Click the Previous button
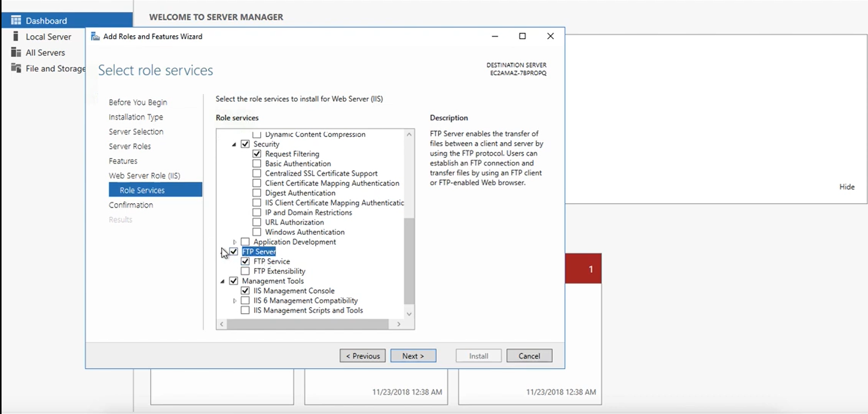This screenshot has height=414, width=868. coord(362,356)
